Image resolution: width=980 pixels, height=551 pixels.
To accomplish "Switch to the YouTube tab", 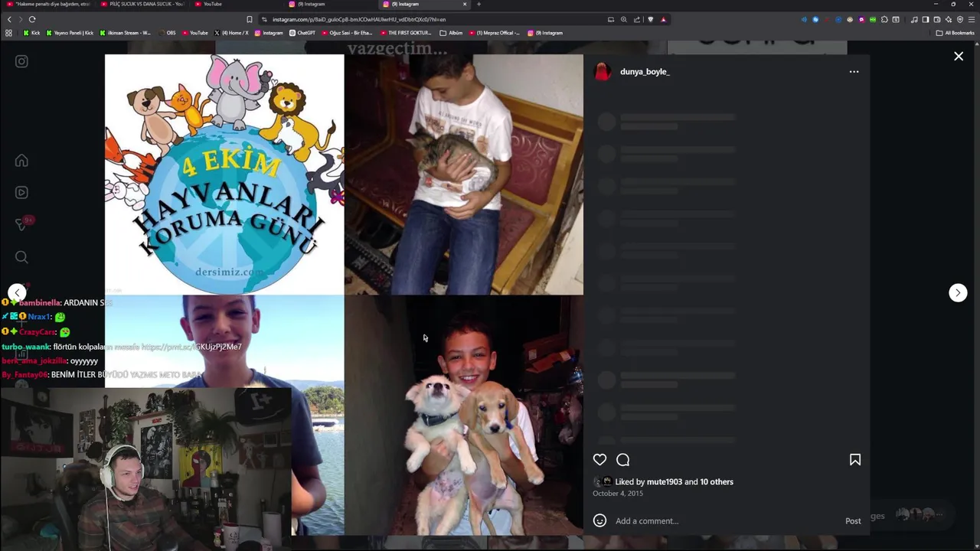I will click(x=237, y=4).
